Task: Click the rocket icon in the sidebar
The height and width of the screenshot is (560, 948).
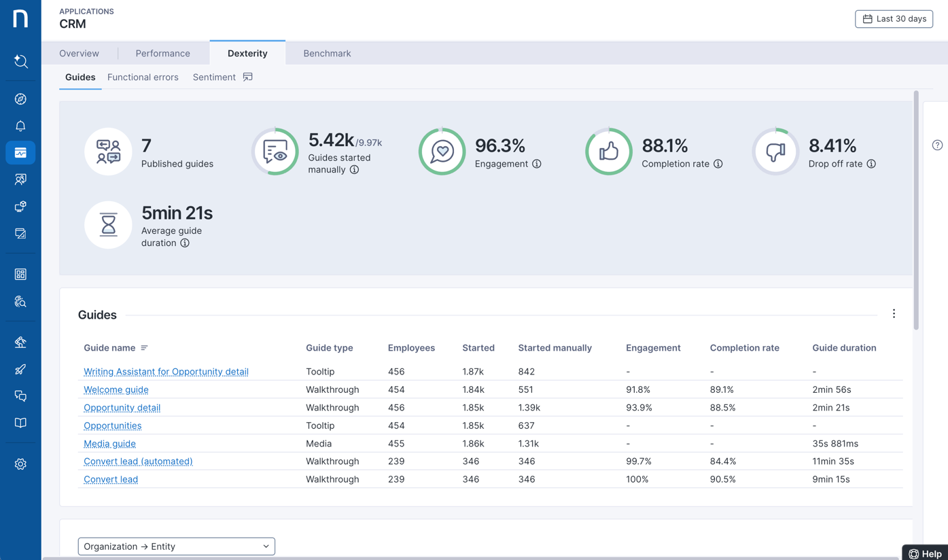Action: [x=20, y=370]
